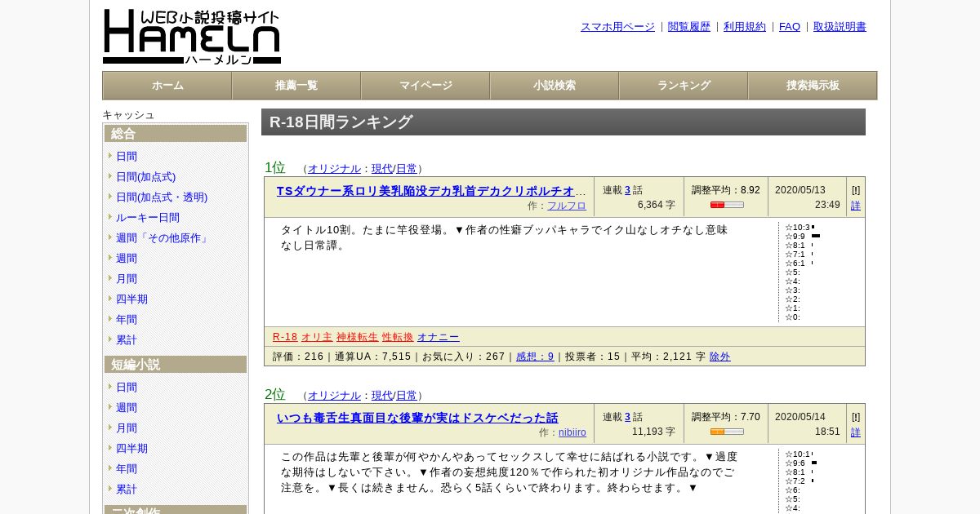Open the rank 1 episode count 3 link

[x=628, y=190]
